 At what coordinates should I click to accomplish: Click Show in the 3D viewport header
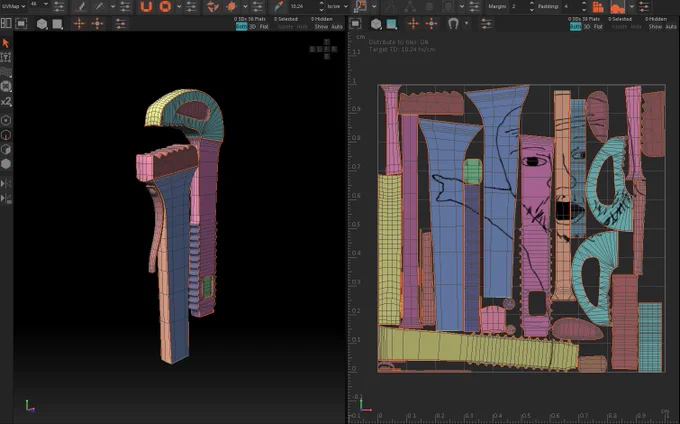321,27
